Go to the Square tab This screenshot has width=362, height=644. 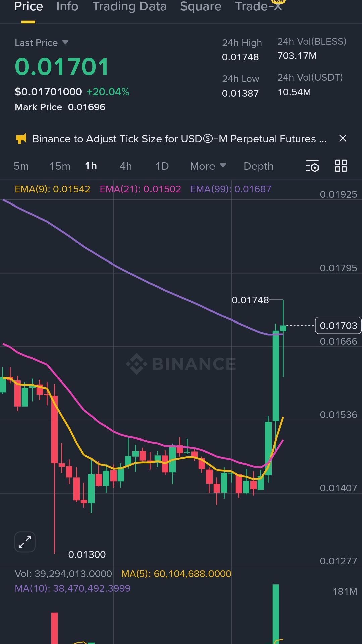tap(200, 6)
